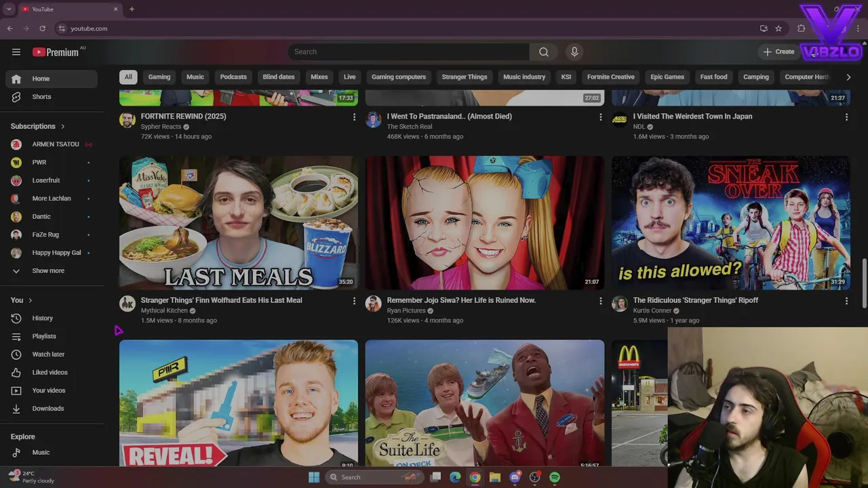This screenshot has width=868, height=488.
Task: Bookmark this page with star icon
Action: click(778, 28)
